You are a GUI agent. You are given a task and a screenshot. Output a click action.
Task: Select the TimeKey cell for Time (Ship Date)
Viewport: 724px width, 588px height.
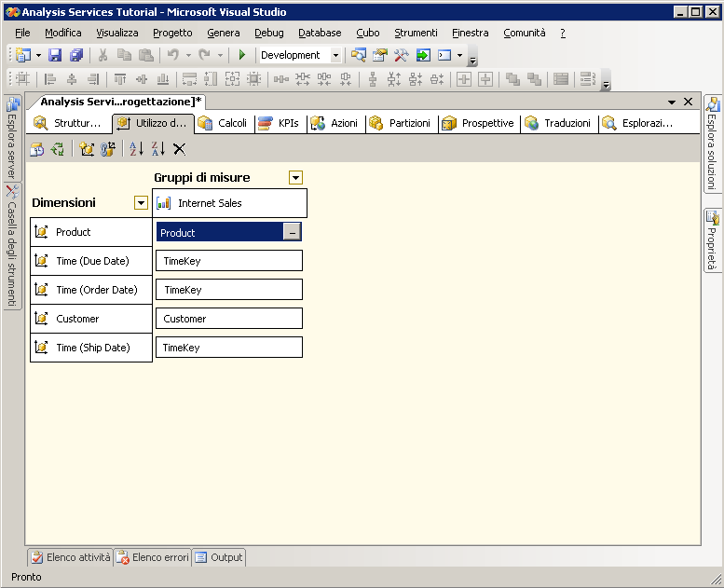[229, 348]
